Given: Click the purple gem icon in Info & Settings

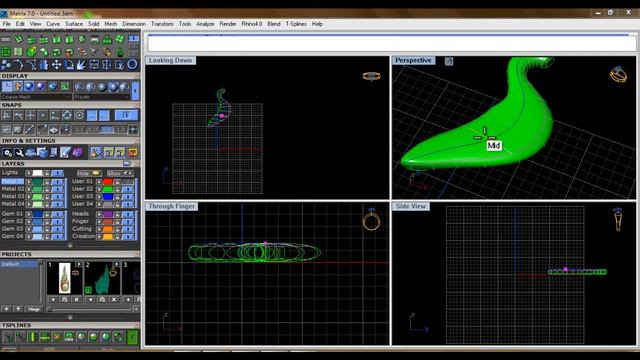Looking at the screenshot, I should (78, 153).
